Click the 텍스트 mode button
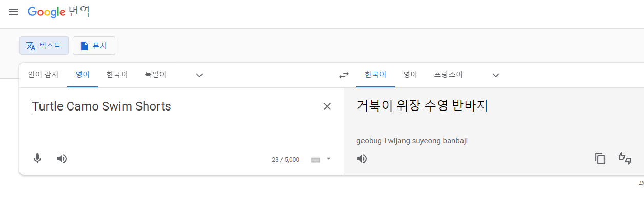Image resolution: width=644 pixels, height=220 pixels. click(44, 46)
